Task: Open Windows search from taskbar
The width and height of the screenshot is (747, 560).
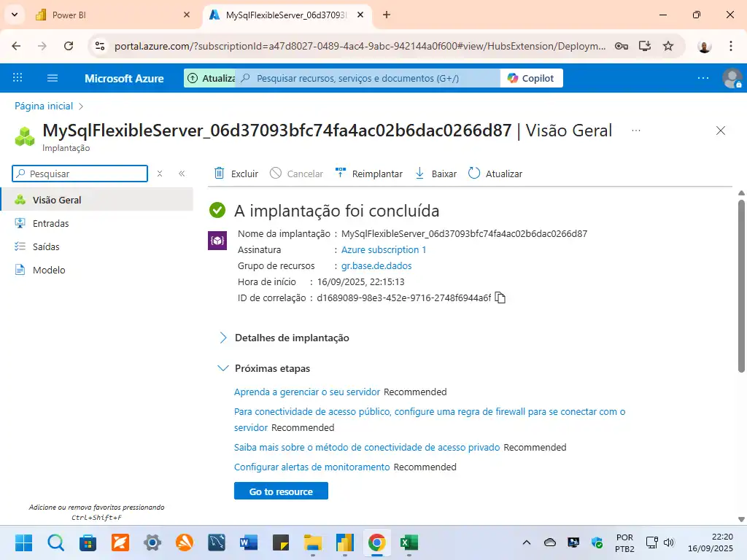Action: pos(55,542)
